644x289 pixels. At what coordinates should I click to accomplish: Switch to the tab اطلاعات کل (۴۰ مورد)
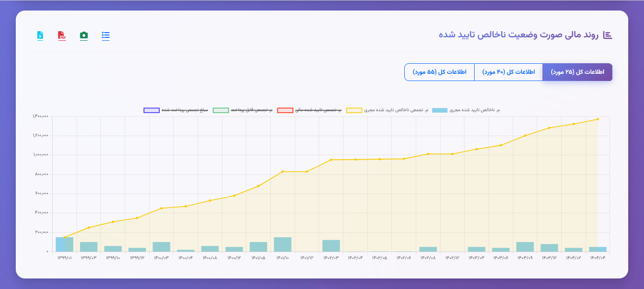(x=509, y=72)
